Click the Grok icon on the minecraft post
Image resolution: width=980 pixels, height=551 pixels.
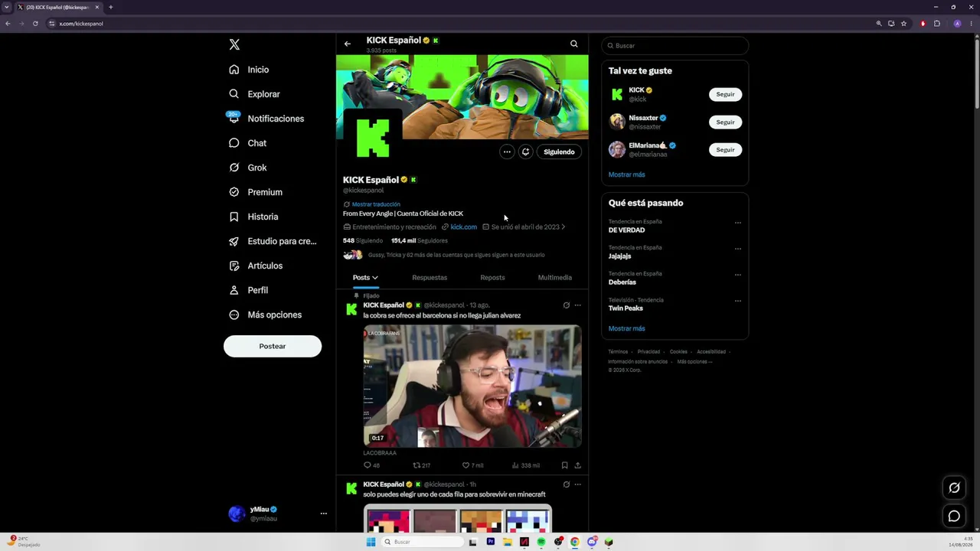tap(567, 484)
